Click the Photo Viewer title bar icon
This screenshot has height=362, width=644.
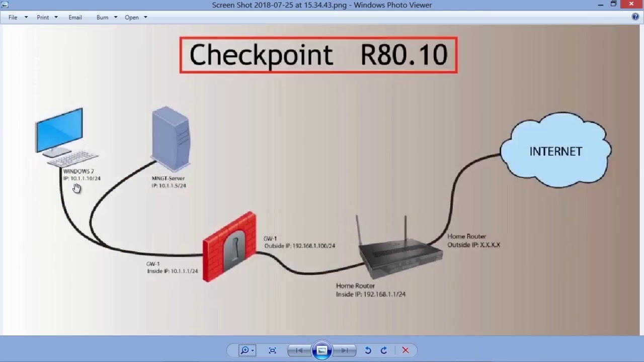(x=5, y=5)
